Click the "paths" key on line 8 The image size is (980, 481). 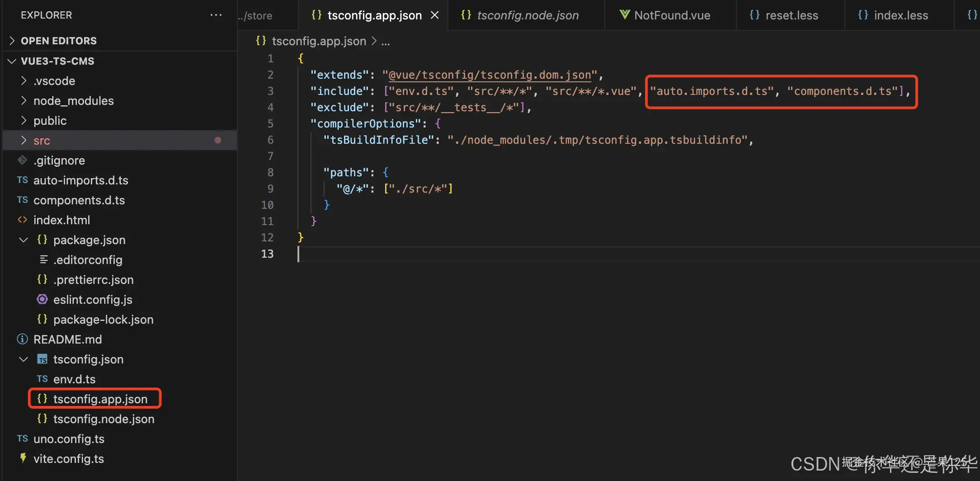click(x=346, y=172)
